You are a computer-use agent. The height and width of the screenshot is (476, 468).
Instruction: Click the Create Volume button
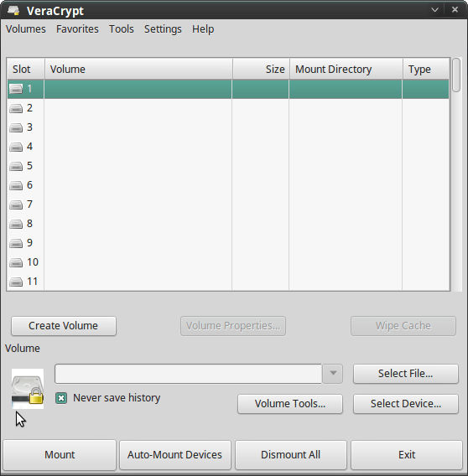click(x=64, y=326)
